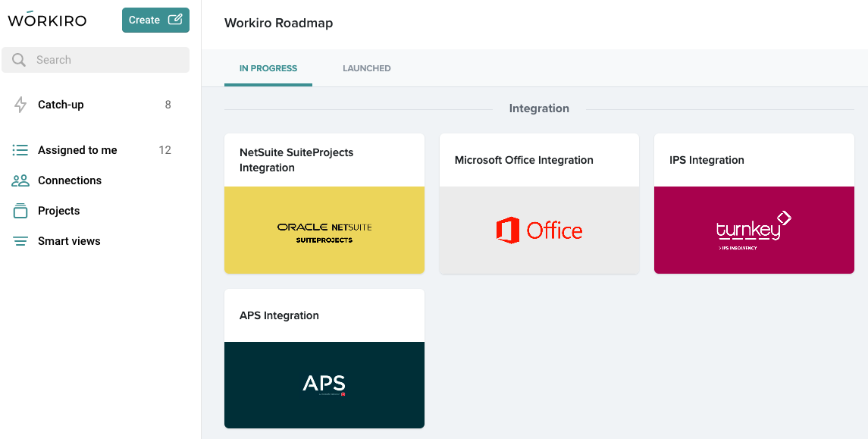This screenshot has width=868, height=439.
Task: Switch to the LAUNCHED tab
Action: (x=366, y=68)
